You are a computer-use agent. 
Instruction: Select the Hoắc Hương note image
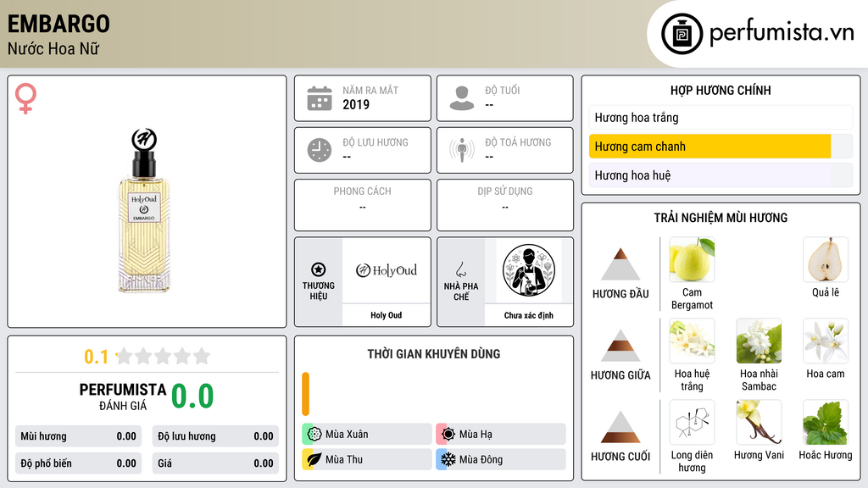[826, 422]
